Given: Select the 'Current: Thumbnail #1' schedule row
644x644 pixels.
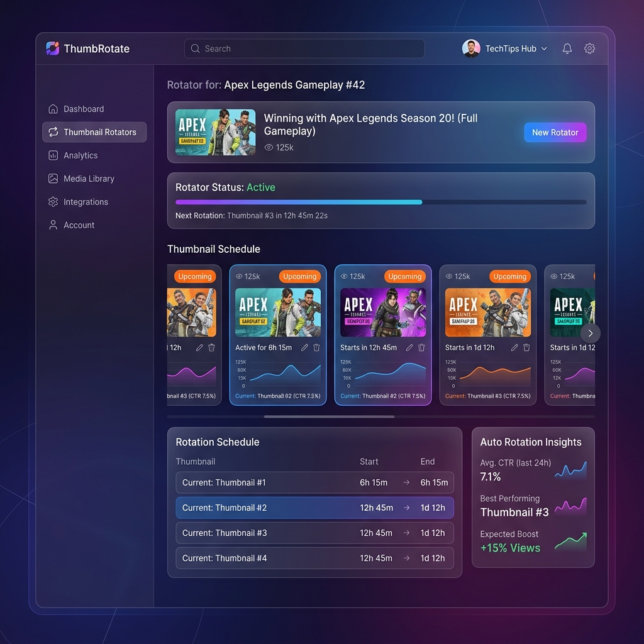Looking at the screenshot, I should [x=314, y=482].
